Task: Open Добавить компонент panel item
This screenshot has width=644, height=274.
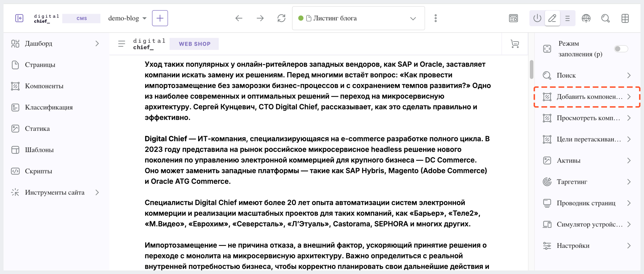Action: [587, 97]
